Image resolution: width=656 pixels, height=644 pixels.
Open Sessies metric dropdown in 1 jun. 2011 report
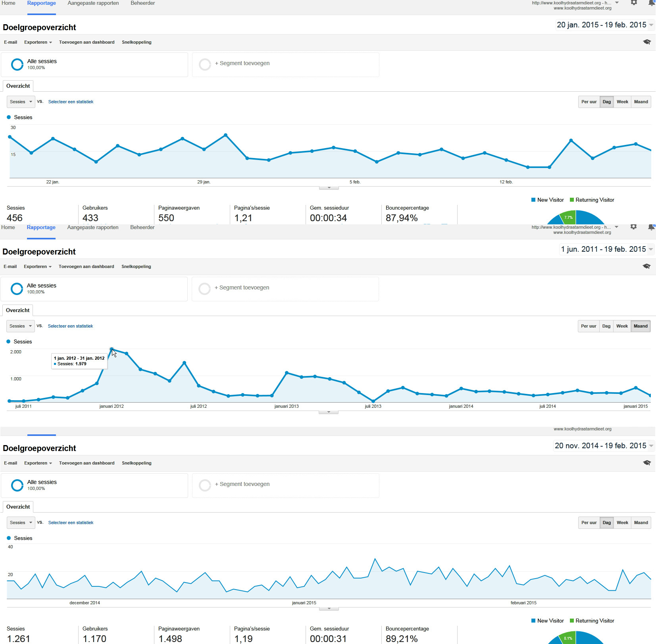pyautogui.click(x=21, y=326)
